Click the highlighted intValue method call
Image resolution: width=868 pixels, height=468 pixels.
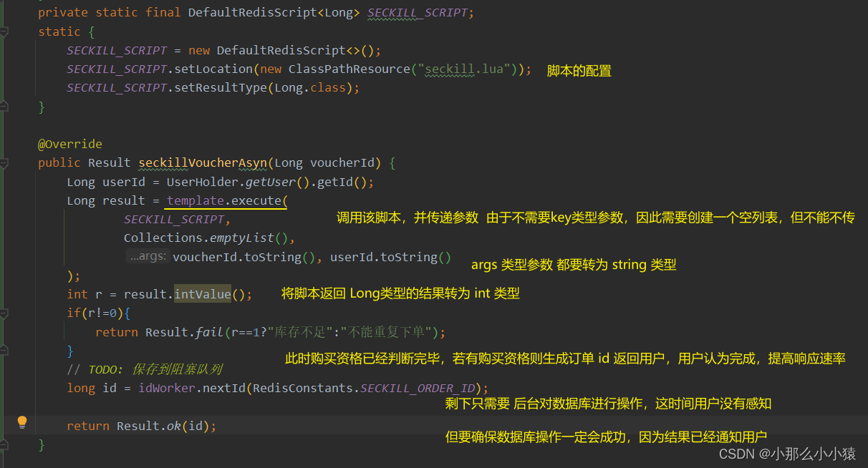click(x=203, y=294)
